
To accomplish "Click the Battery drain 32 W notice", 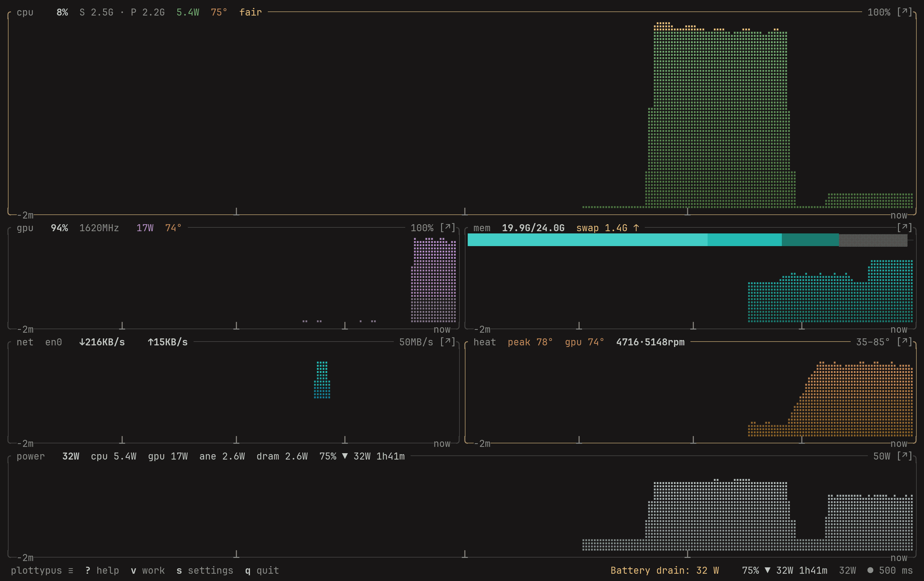I will [x=665, y=570].
